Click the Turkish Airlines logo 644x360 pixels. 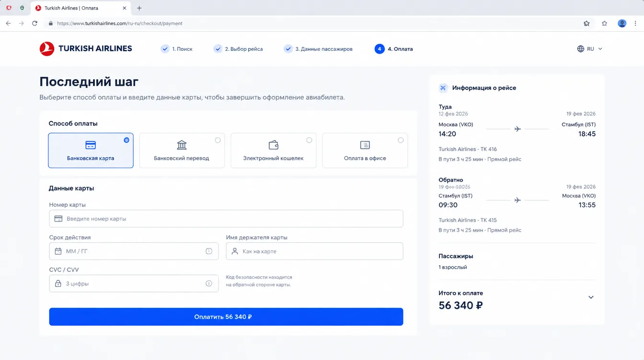point(86,48)
